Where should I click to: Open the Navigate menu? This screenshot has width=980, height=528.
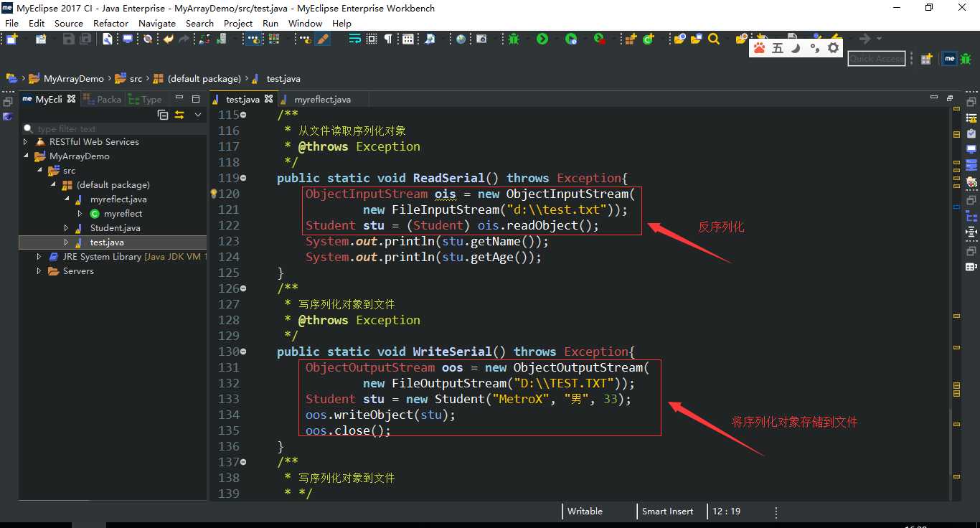[157, 23]
